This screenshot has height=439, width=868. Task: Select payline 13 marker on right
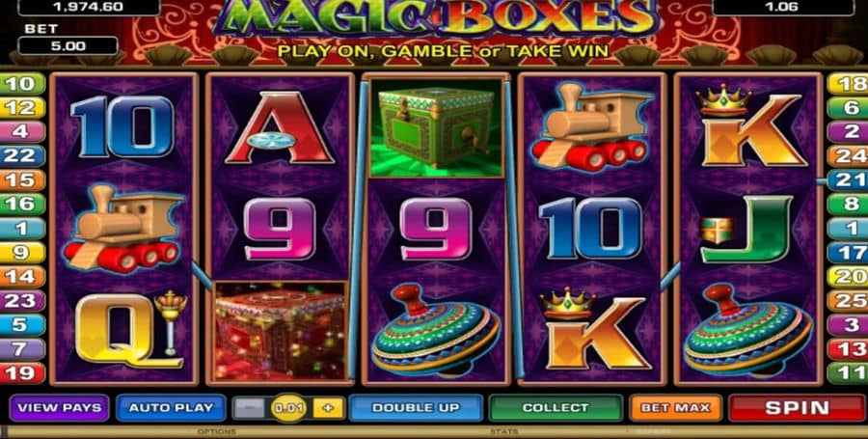click(849, 349)
